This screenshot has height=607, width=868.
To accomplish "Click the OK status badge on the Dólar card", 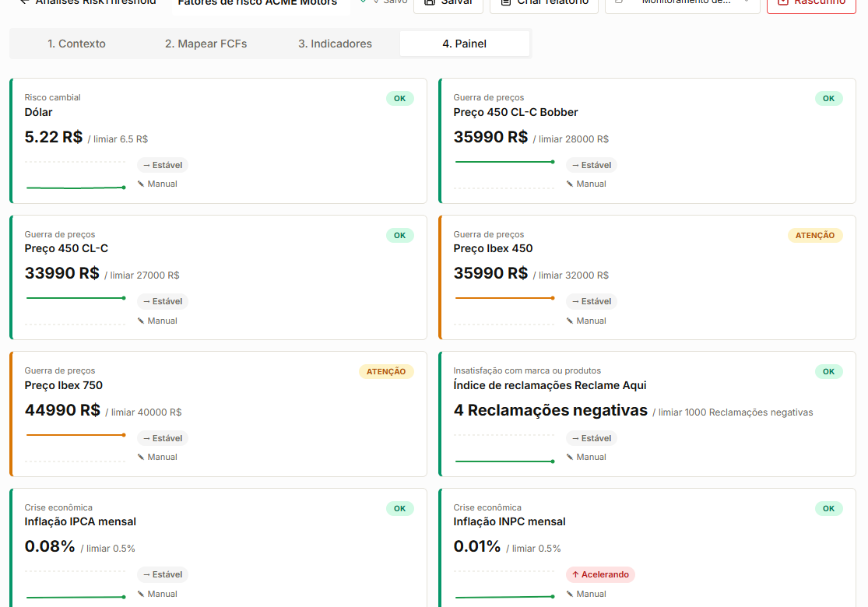I will click(399, 99).
